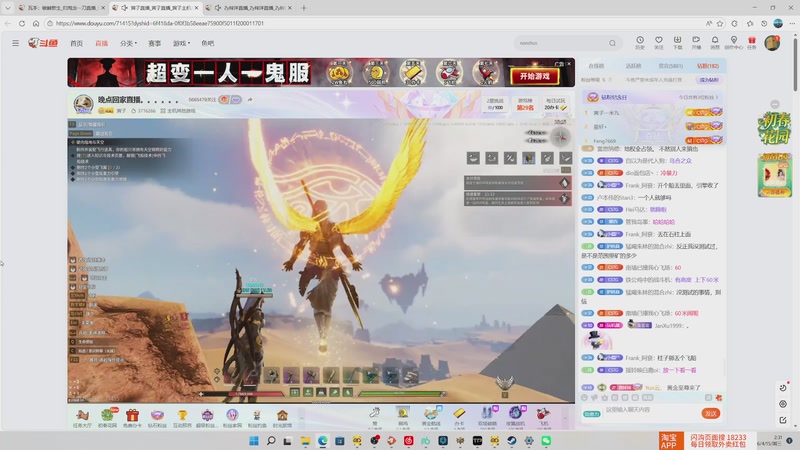Click the 发送 send chat button
Screen dimensions: 800x450
(711, 413)
